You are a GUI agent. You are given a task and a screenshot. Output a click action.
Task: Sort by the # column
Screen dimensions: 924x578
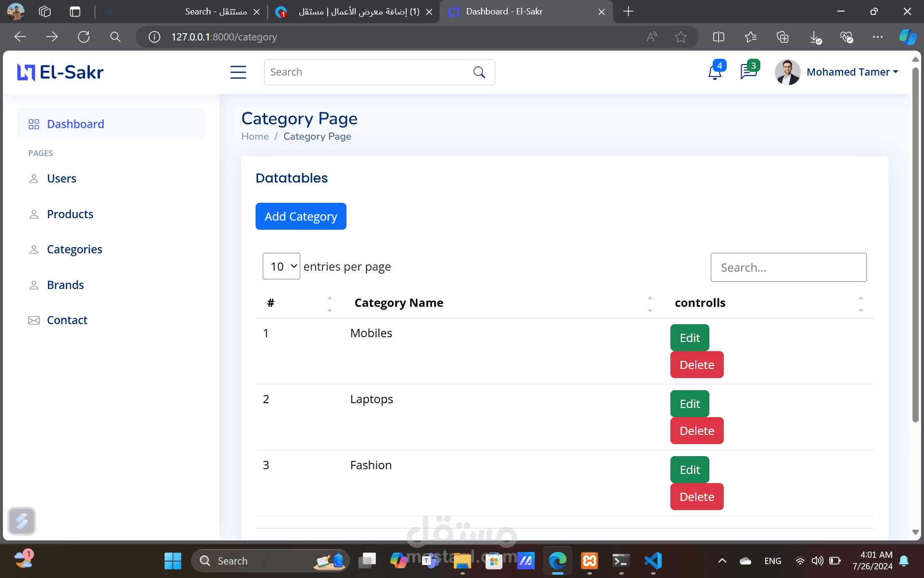(x=271, y=303)
